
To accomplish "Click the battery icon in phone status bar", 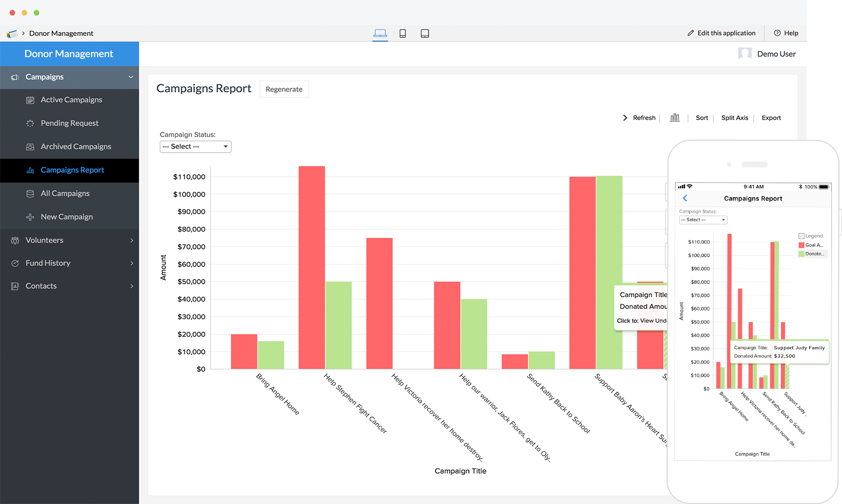I will point(824,186).
